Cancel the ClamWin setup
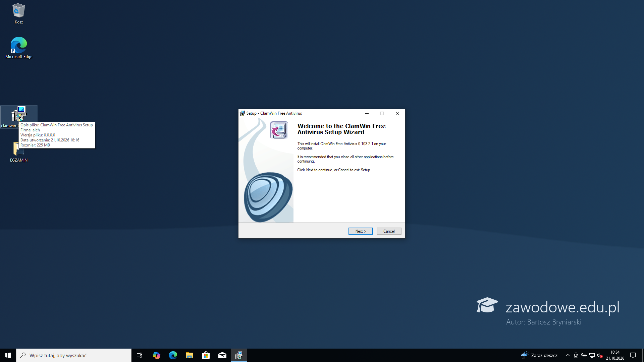644x362 pixels. [389, 231]
